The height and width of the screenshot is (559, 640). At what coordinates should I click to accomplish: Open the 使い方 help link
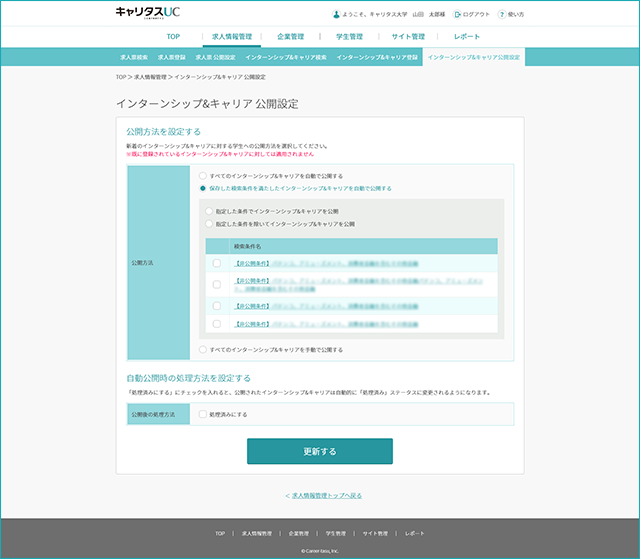click(x=511, y=14)
